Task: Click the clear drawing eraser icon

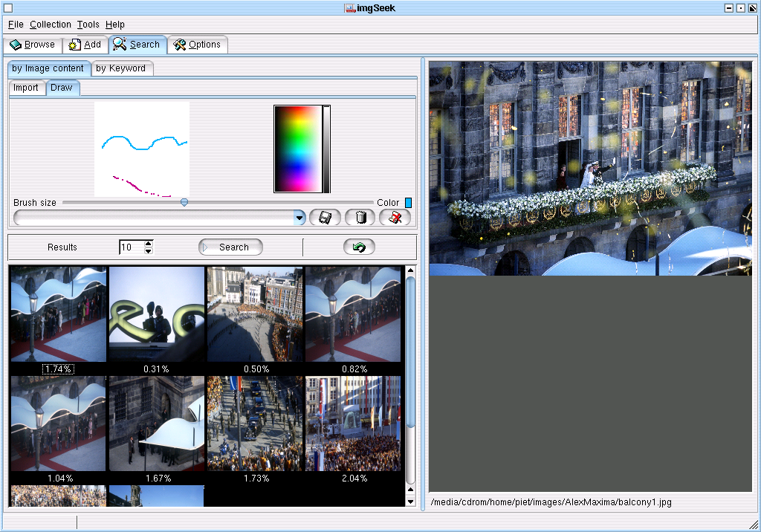Action: coord(395,218)
